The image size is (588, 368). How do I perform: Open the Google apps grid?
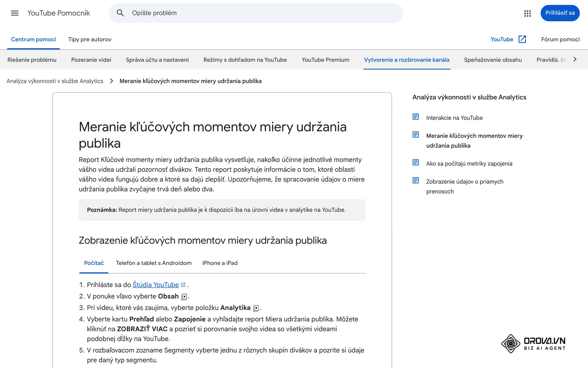pos(527,13)
